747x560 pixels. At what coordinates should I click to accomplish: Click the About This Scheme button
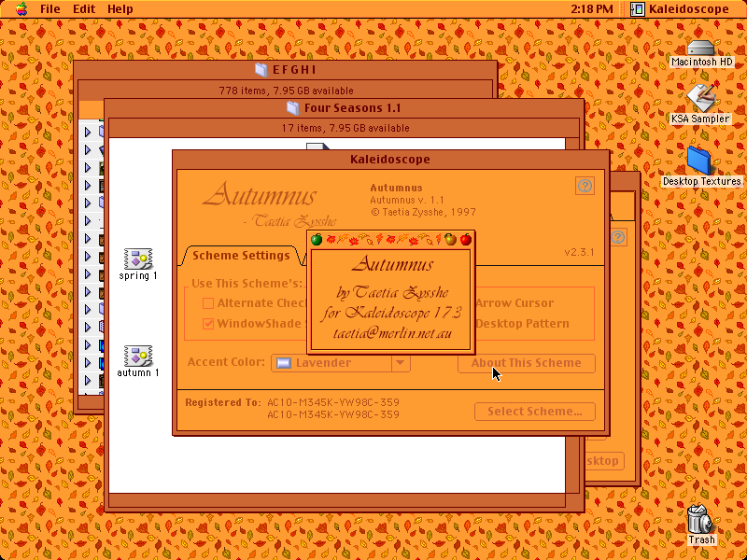[x=527, y=363]
